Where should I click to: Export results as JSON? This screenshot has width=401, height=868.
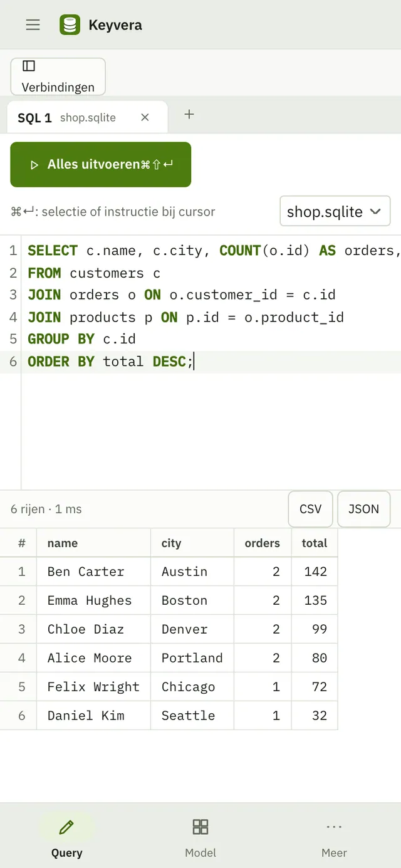coord(363,509)
